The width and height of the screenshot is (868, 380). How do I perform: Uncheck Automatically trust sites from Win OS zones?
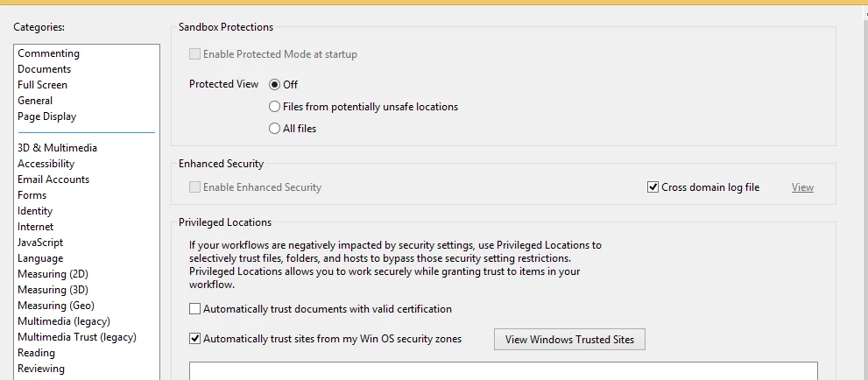[x=194, y=339]
